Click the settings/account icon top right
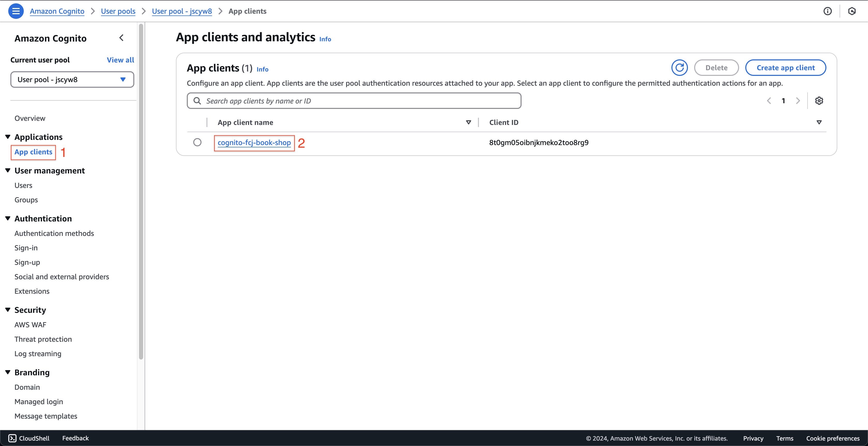Image resolution: width=868 pixels, height=446 pixels. 853,11
